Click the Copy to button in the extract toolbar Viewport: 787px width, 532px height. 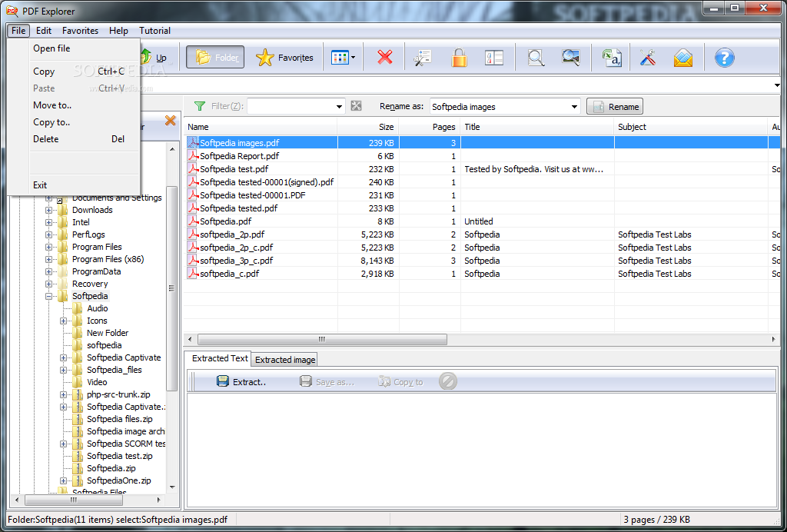[400, 382]
